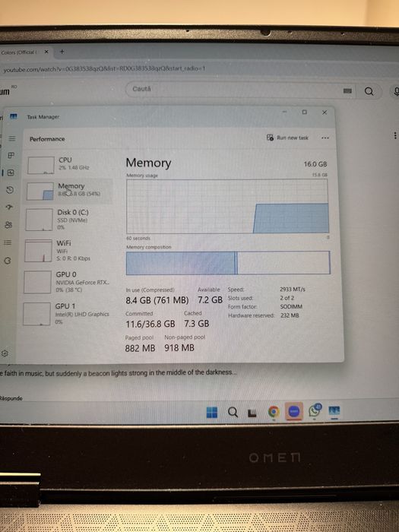
Task: Select Memory in performance list
Action: click(69, 191)
